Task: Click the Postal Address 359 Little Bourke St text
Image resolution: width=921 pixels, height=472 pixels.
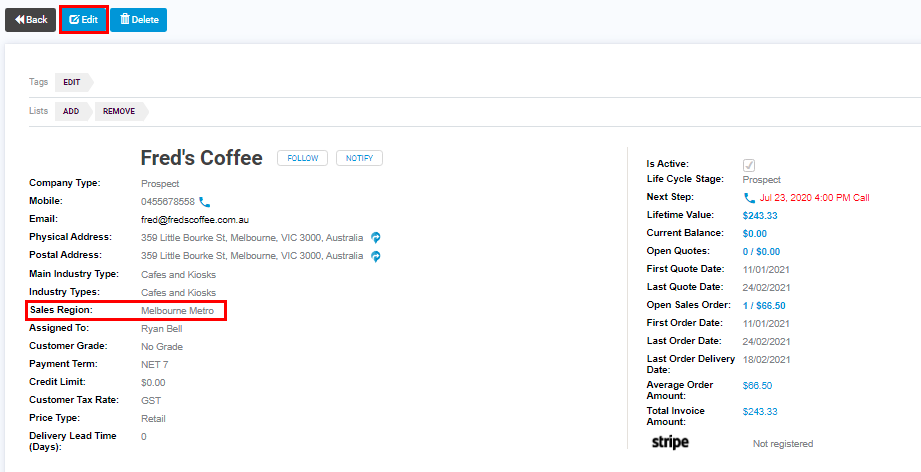Action: [x=252, y=256]
